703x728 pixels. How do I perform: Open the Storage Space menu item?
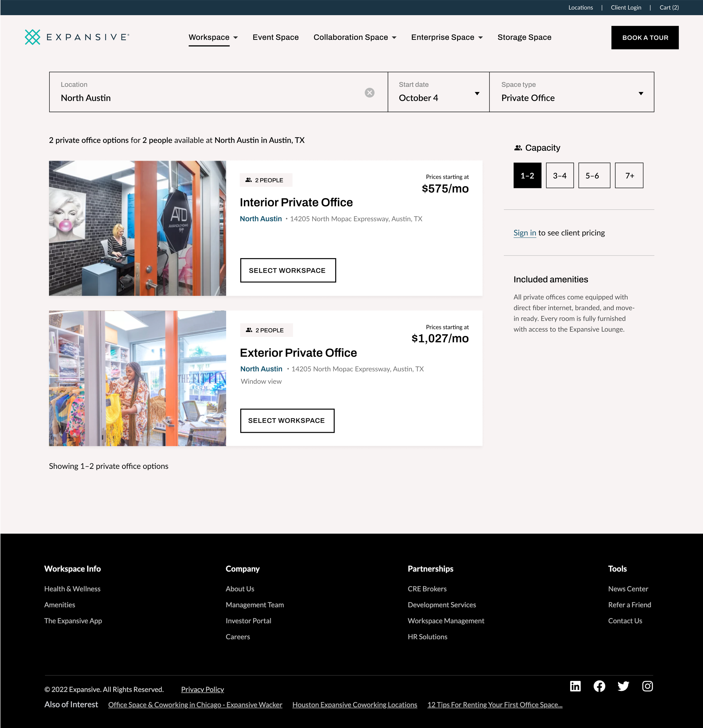point(524,37)
